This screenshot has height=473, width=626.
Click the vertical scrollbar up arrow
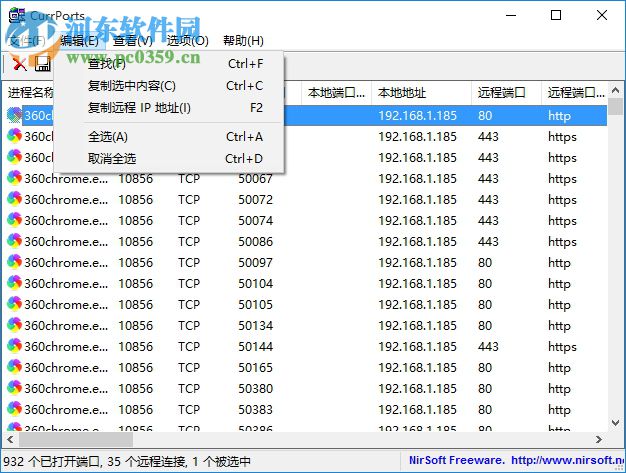[616, 91]
